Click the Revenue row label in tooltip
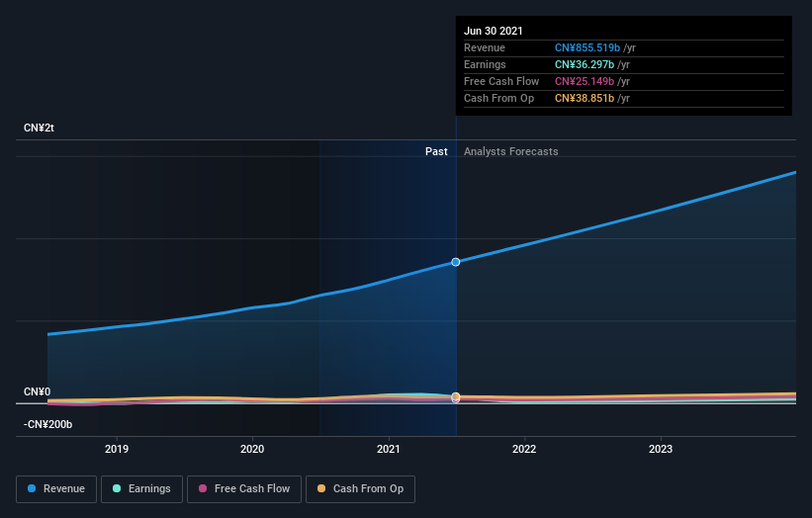 tap(485, 47)
